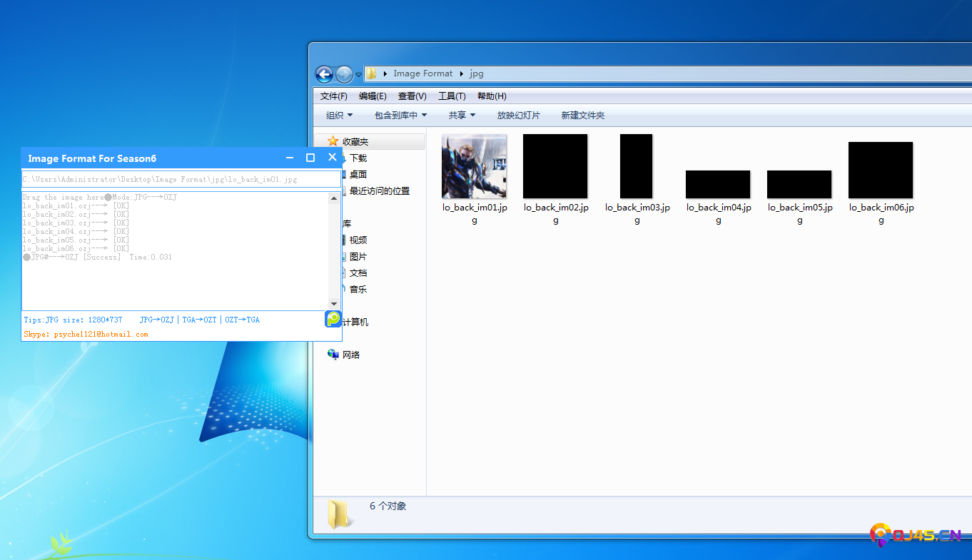
Task: Click the TGA→OZT label in tips
Action: point(199,320)
